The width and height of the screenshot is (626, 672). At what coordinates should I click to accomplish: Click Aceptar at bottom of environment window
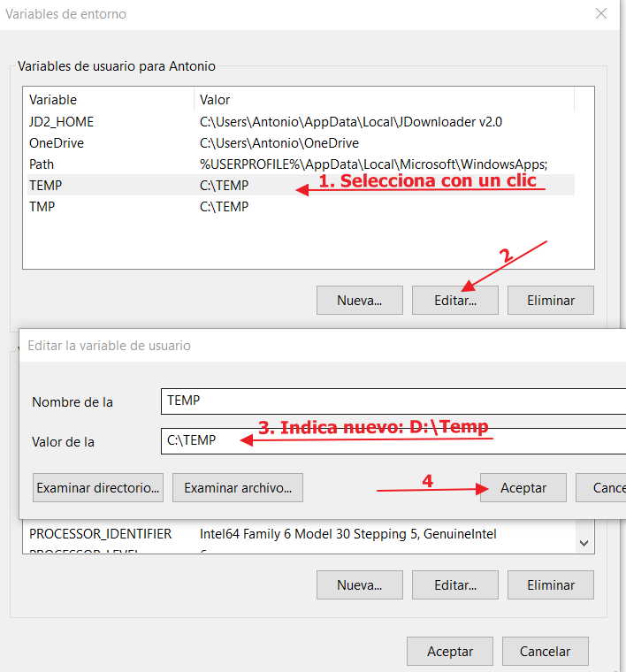click(x=450, y=651)
